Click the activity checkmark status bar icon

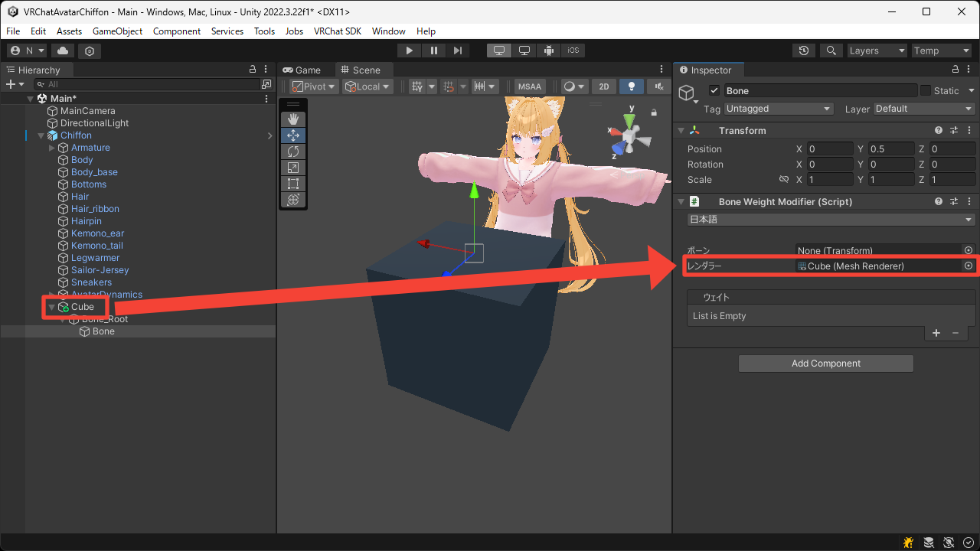tap(969, 543)
